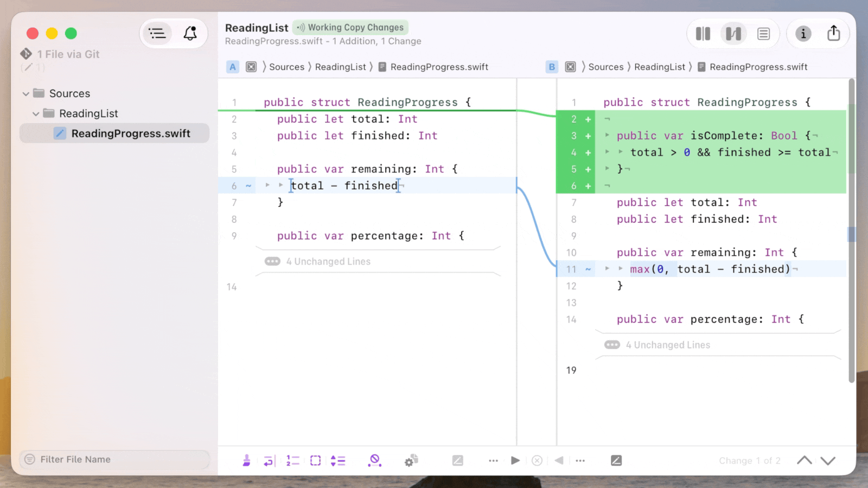Open the notifications bell
This screenshot has height=488, width=868.
tap(190, 34)
